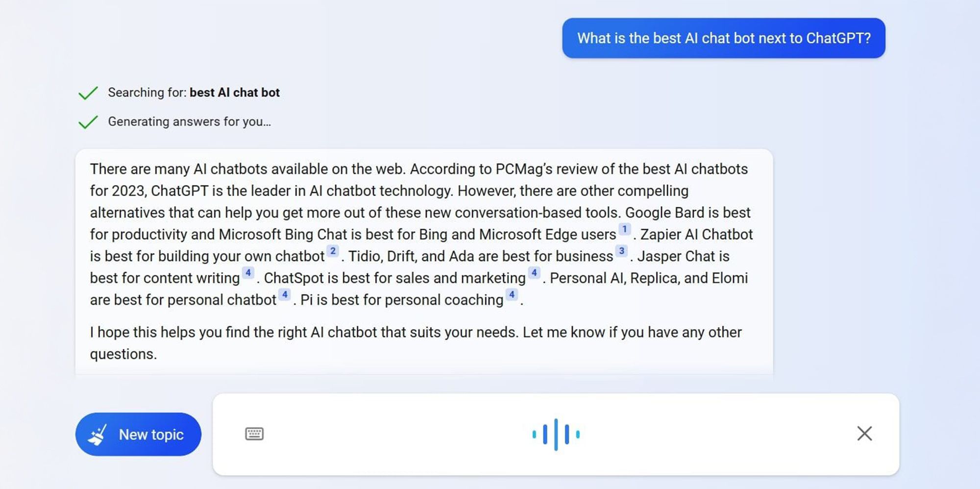Screen dimensions: 980x489
Task: Open citation 4 after sales and marketing
Action: pos(534,273)
